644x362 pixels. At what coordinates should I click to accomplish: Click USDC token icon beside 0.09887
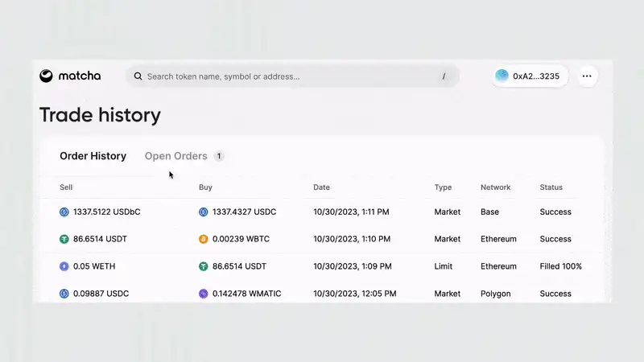pyautogui.click(x=64, y=294)
